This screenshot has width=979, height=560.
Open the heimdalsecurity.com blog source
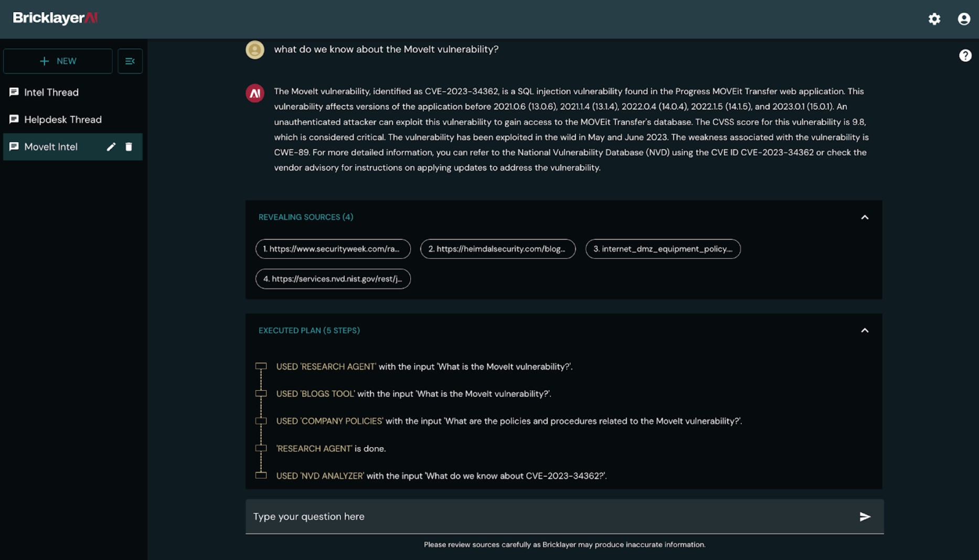pos(497,249)
